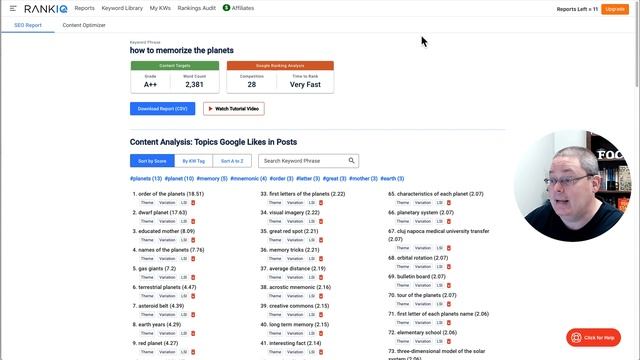Click the Watch Tutorial Video play icon
This screenshot has width=640, height=360.
coord(210,109)
